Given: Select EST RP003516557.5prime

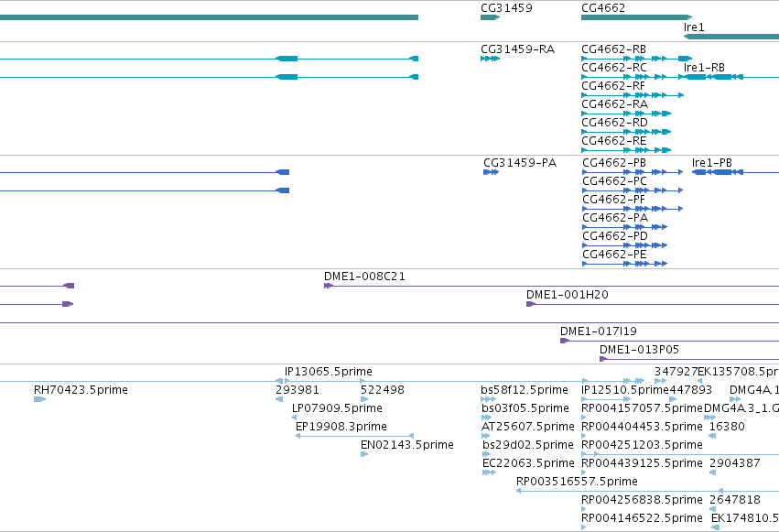Looking at the screenshot, I should [577, 482].
